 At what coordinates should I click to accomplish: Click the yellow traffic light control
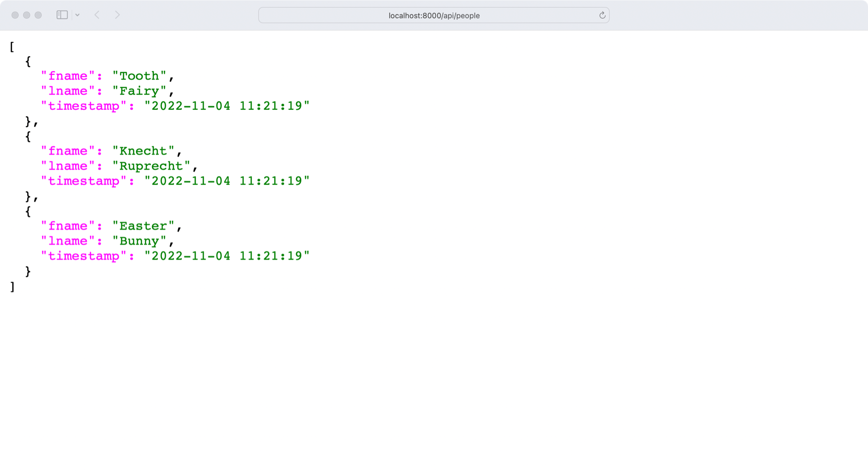(27, 14)
